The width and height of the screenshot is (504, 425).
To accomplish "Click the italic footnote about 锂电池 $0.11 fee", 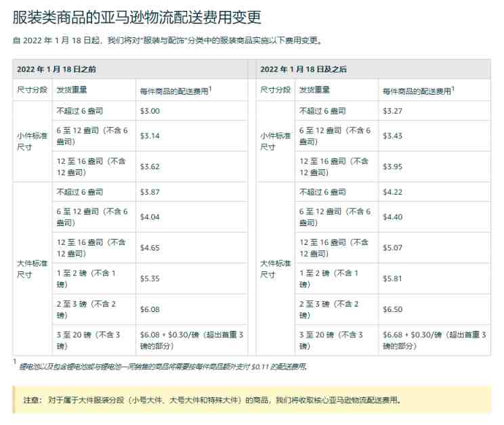I will [163, 366].
